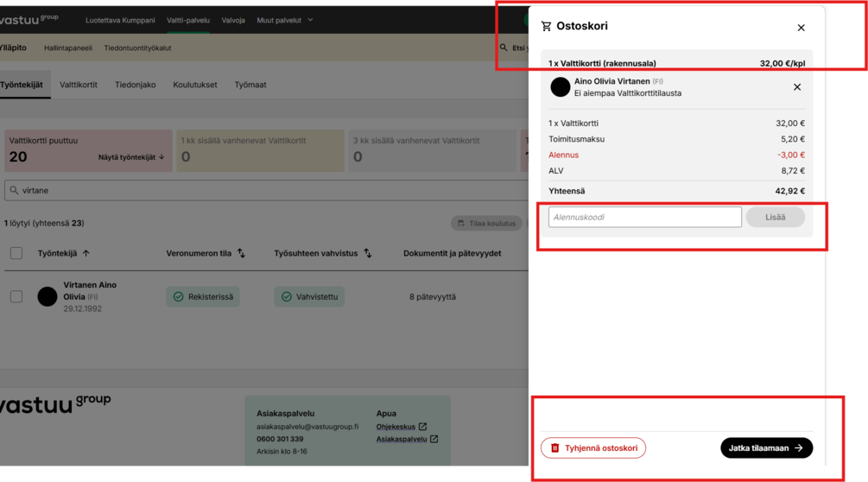
Task: Open Hallintapaneeli link
Action: coord(68,48)
